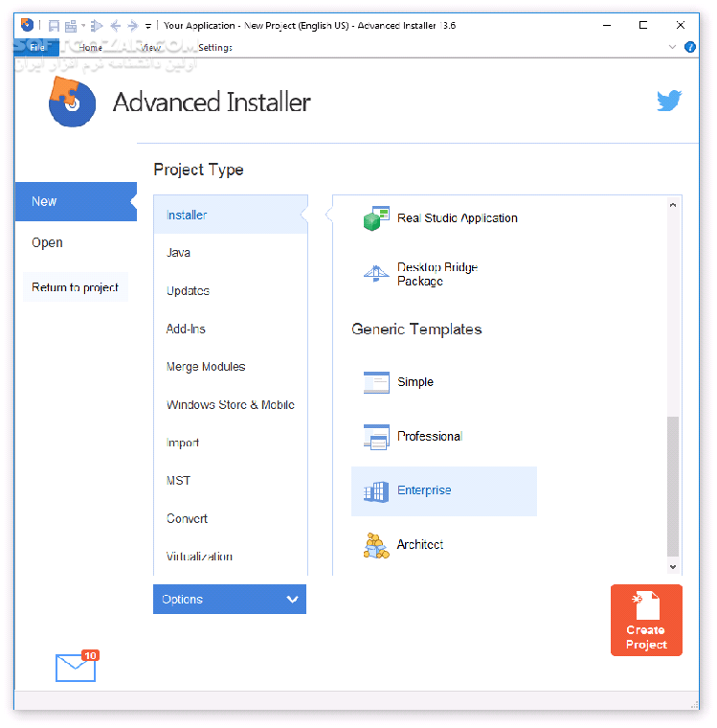Click the template list scroll down arrow
This screenshot has width=717, height=728.
coord(674,568)
